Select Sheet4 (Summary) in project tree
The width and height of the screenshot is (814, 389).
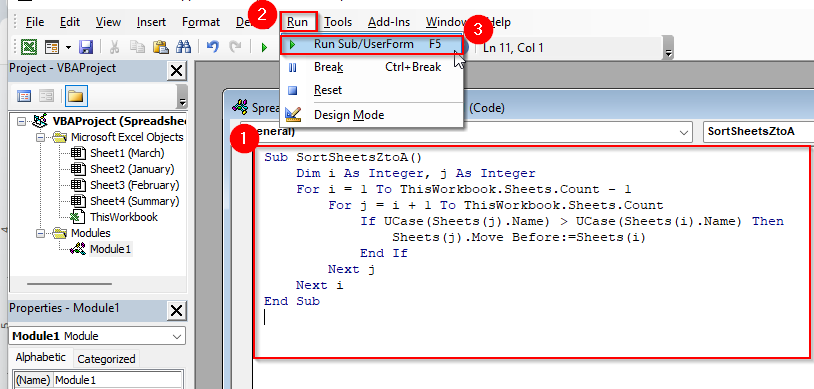pyautogui.click(x=134, y=201)
